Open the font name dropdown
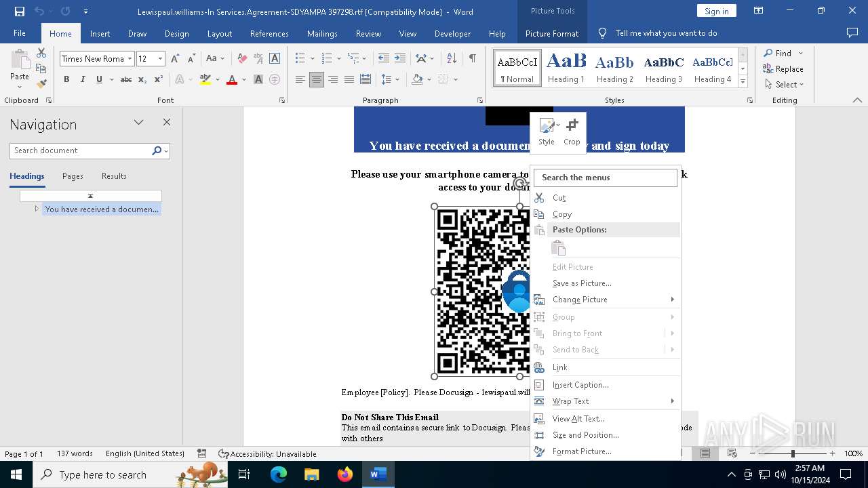 click(130, 59)
